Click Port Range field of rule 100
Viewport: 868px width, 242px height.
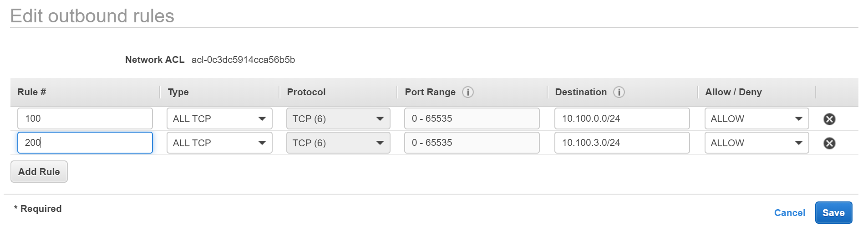tap(472, 118)
